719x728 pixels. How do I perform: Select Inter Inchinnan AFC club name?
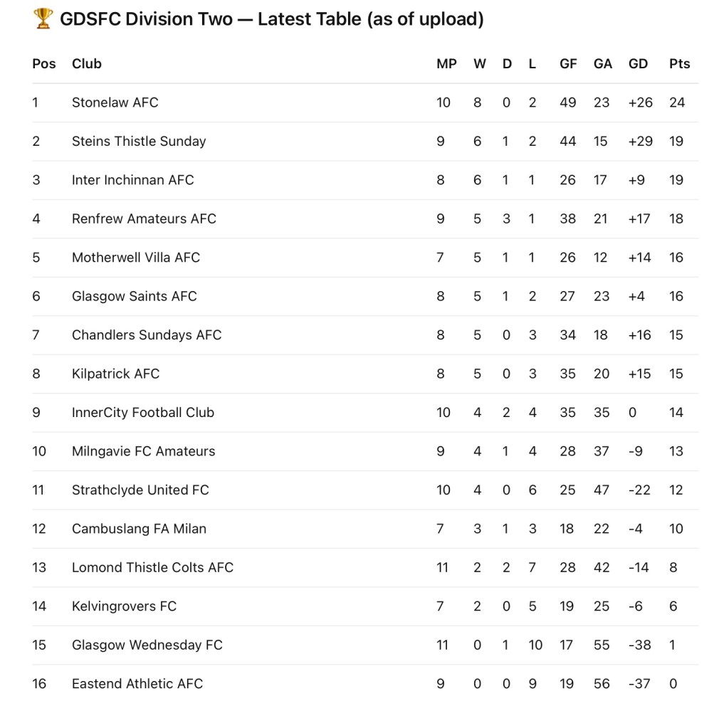(x=132, y=180)
